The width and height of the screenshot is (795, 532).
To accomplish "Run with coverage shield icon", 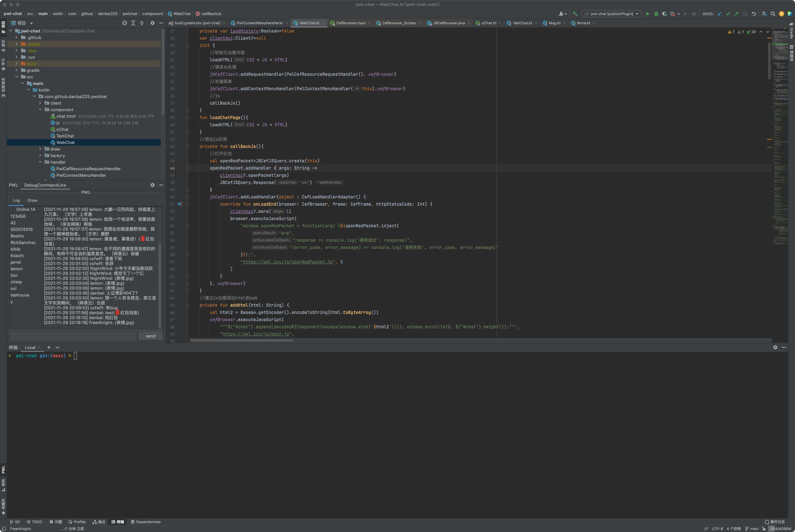I will point(664,14).
